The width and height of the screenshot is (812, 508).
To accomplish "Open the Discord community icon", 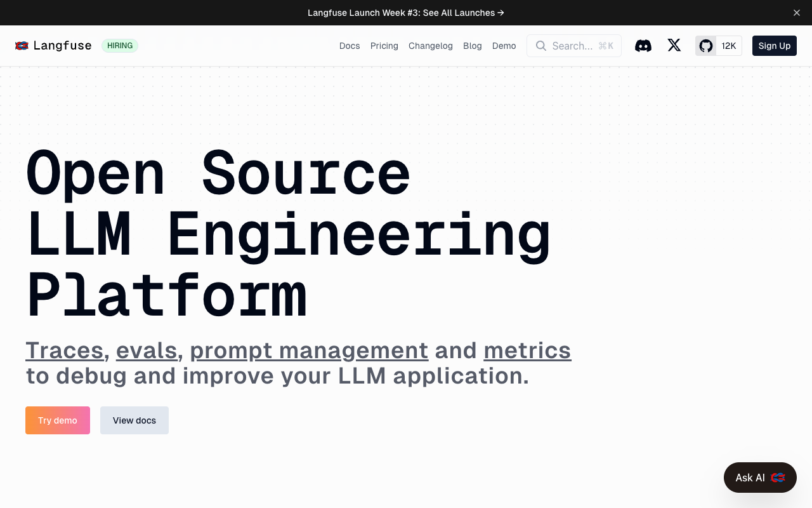I will [x=643, y=46].
